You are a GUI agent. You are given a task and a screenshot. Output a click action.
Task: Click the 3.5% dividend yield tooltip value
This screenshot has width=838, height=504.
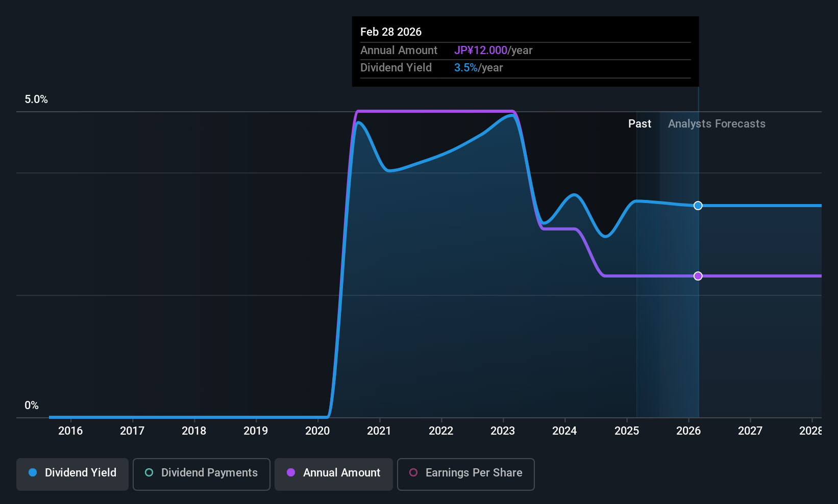point(466,68)
